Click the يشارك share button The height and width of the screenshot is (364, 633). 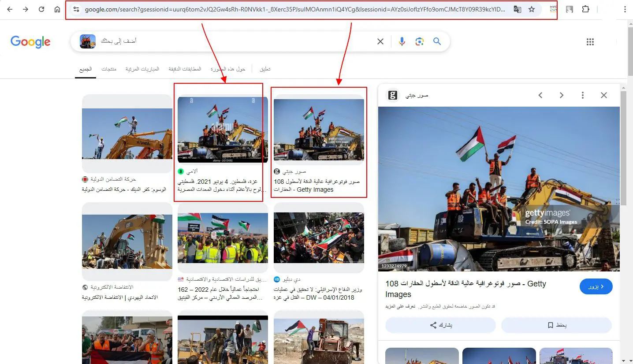click(440, 325)
